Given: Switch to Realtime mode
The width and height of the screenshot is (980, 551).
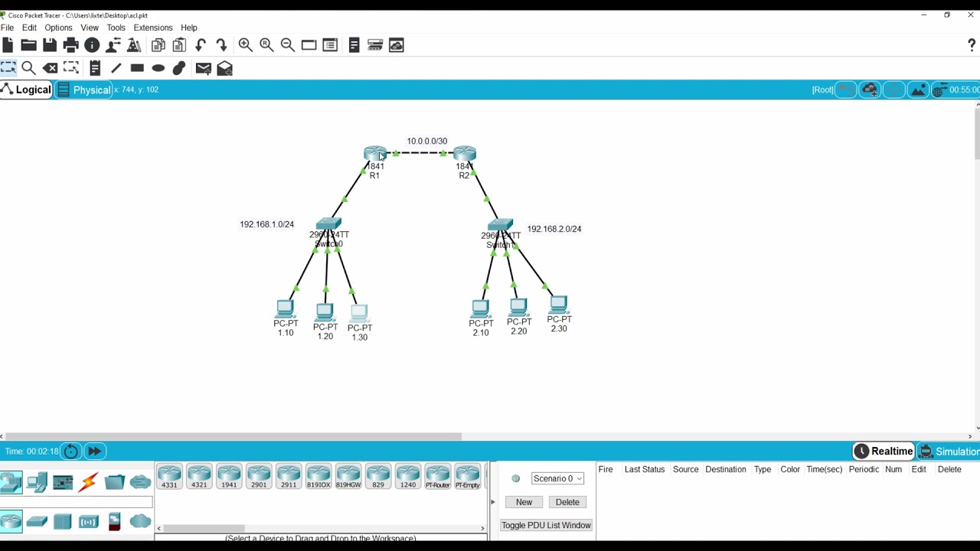Looking at the screenshot, I should pos(884,452).
